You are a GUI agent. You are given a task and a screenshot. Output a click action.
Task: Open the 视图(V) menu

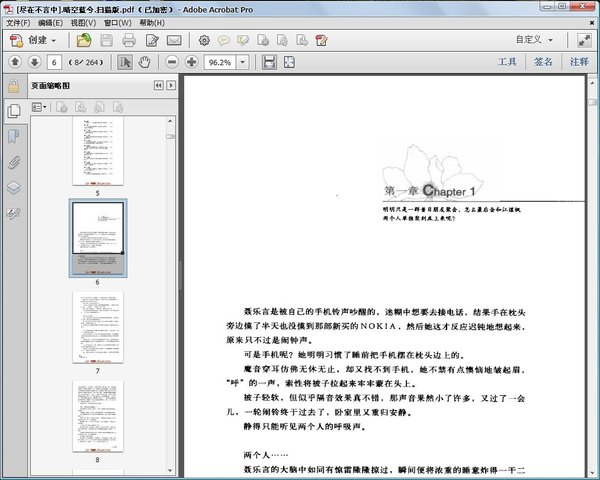(85, 22)
